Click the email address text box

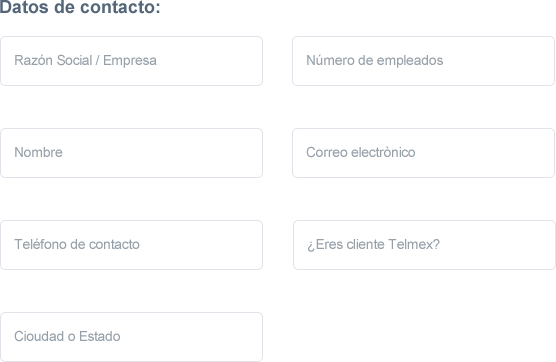coord(423,153)
